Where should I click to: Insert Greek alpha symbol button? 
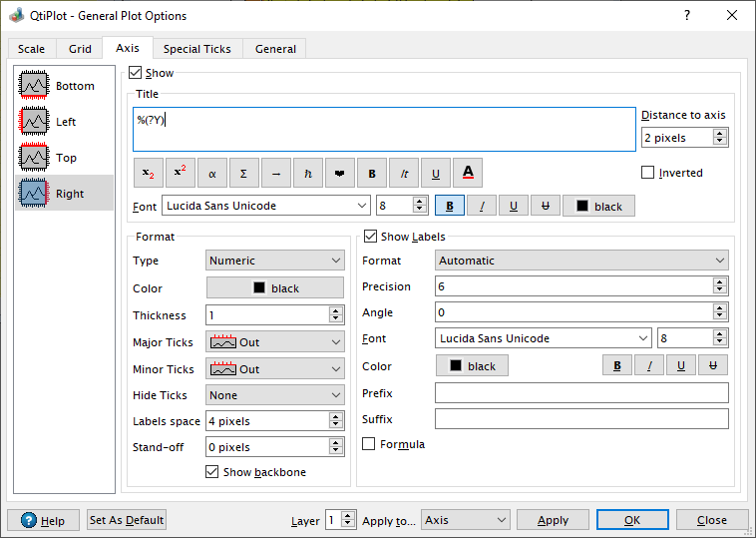pos(212,173)
